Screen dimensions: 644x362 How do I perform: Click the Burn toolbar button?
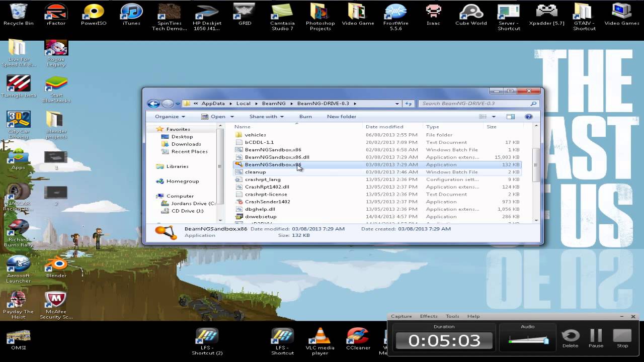[305, 117]
